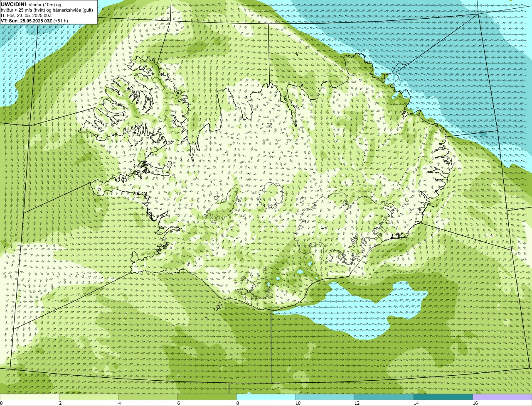Click the legend tick label "10"
This screenshot has height=406, width=532.
[298, 403]
